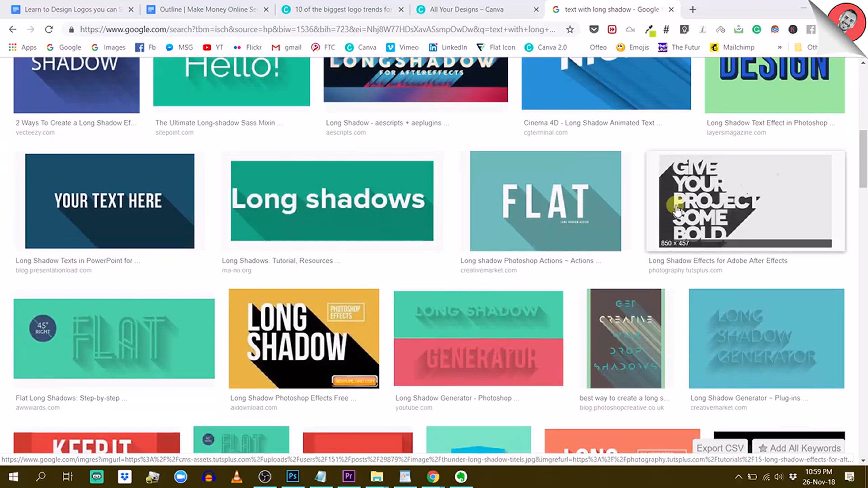The width and height of the screenshot is (868, 488).
Task: Open the green Long shadows image
Action: tap(332, 201)
